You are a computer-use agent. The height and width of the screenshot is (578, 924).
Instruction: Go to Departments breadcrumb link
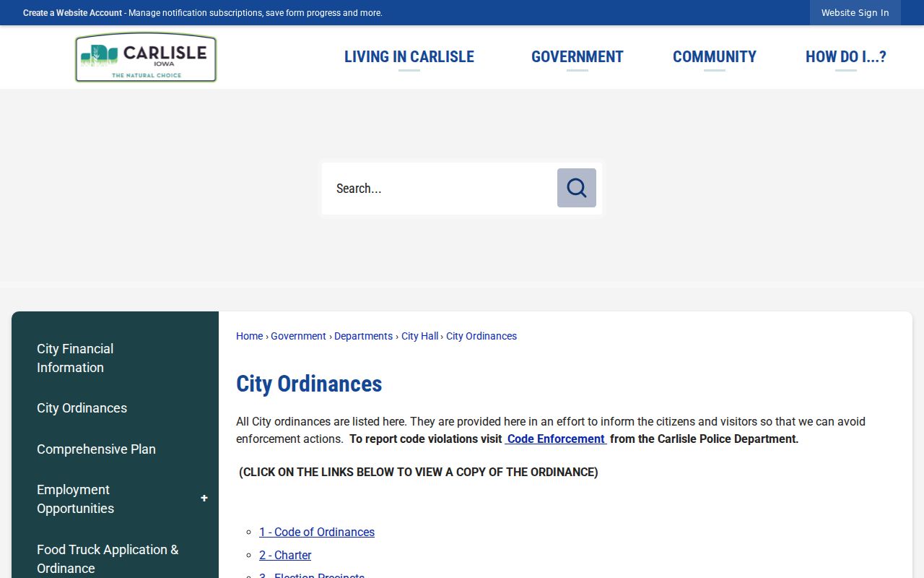tap(363, 336)
